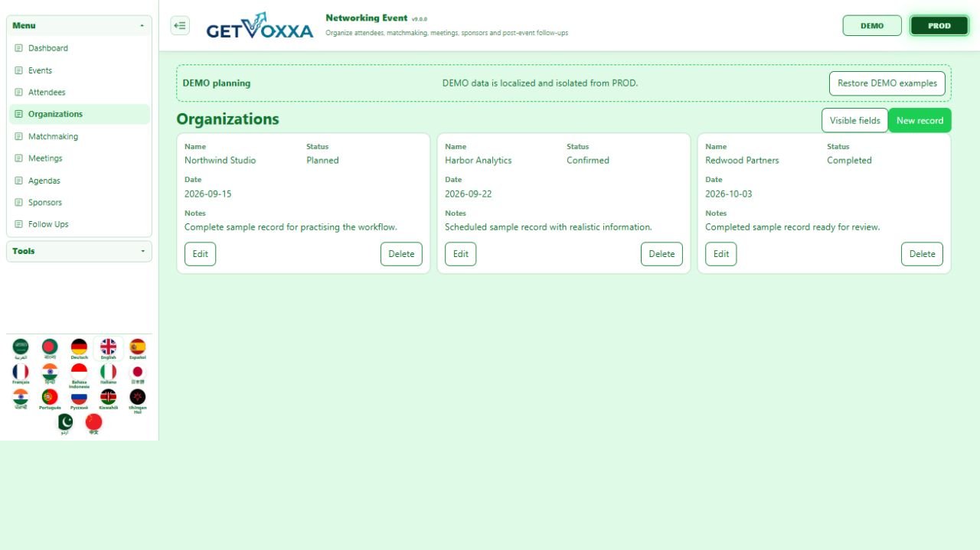Select the tlhIngan Hol Klingon language
980x550 pixels.
[137, 401]
